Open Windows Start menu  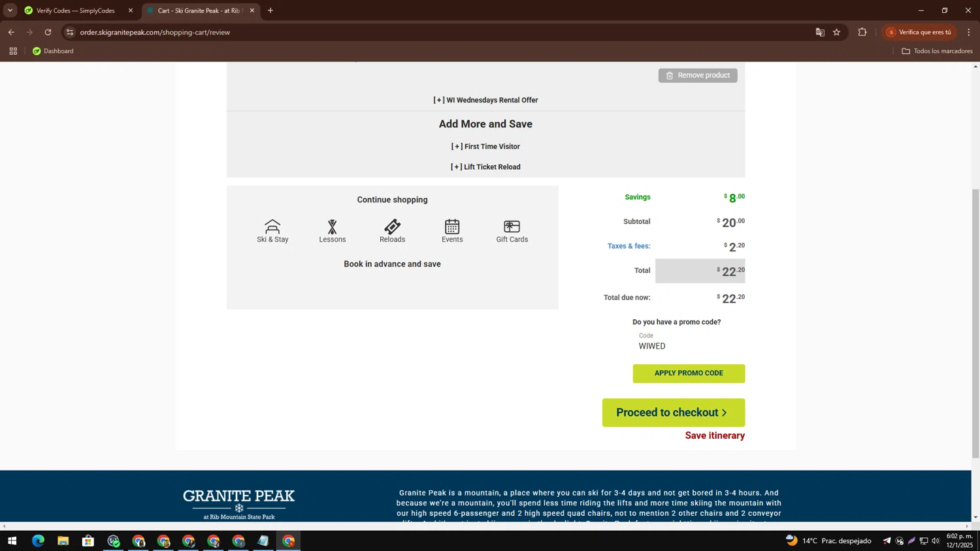(12, 541)
